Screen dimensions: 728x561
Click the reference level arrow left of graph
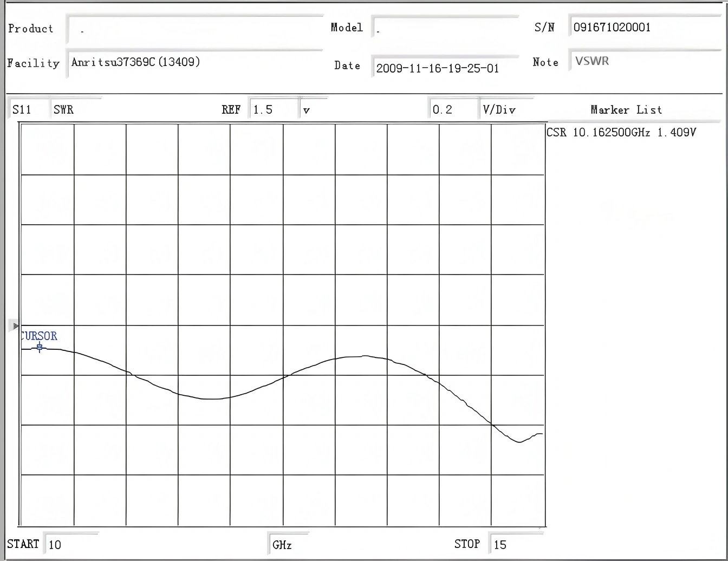click(15, 326)
